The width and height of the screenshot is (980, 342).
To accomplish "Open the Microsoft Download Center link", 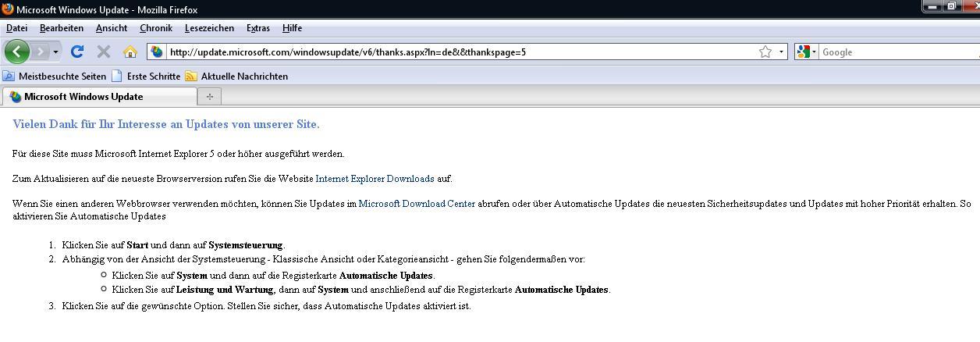I will (x=417, y=204).
